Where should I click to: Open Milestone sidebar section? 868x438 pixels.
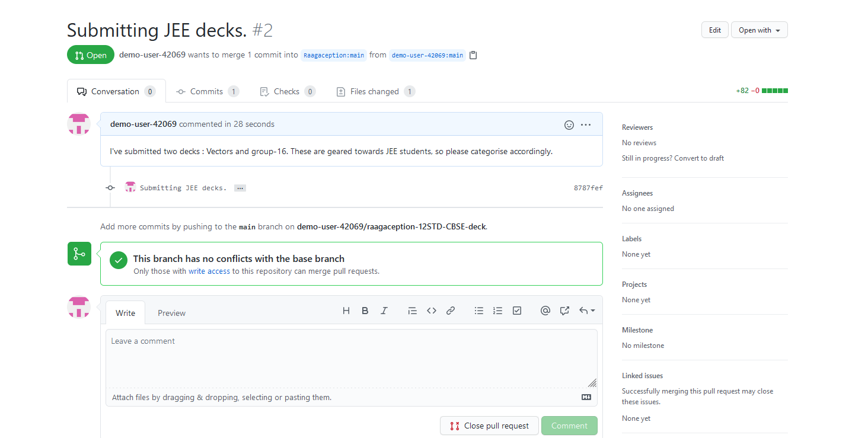[x=637, y=330]
